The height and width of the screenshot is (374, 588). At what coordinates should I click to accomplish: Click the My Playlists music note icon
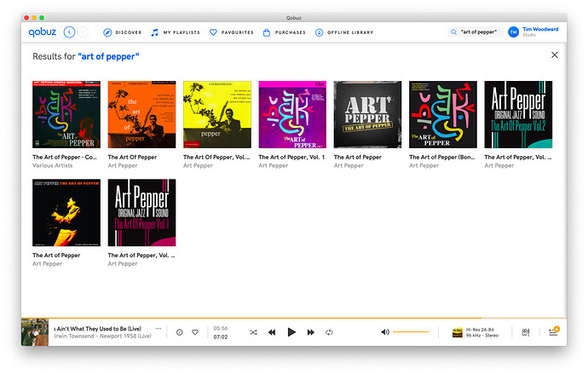[x=154, y=32]
